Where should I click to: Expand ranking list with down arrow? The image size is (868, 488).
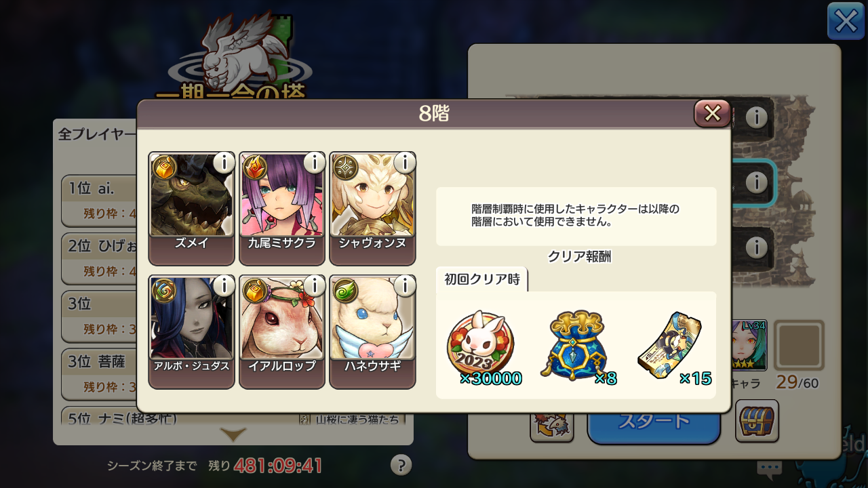point(233,435)
